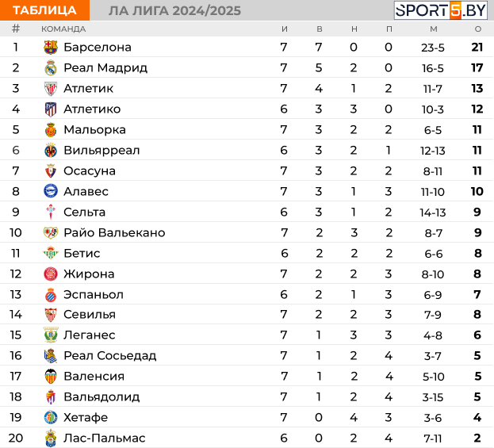
Task: Click Barcelona's 21 points value
Action: [477, 48]
